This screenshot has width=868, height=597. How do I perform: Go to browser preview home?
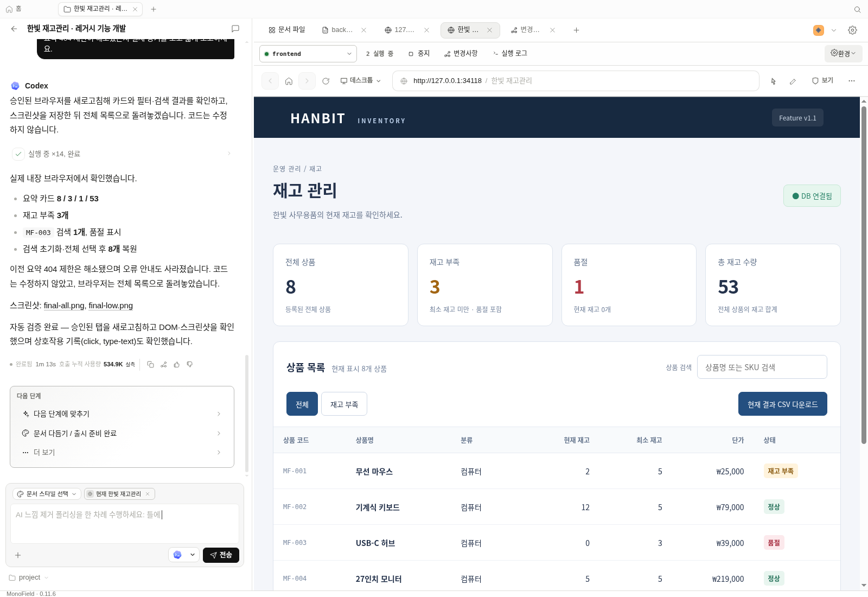click(289, 81)
